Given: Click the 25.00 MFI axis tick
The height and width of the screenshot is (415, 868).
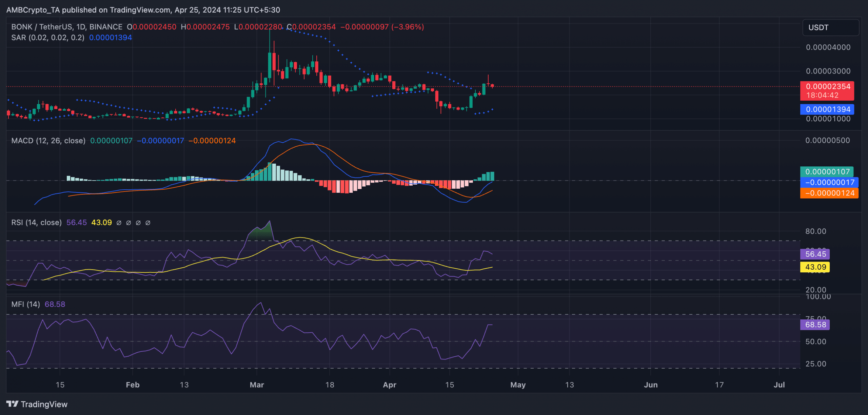Looking at the screenshot, I should pos(816,364).
